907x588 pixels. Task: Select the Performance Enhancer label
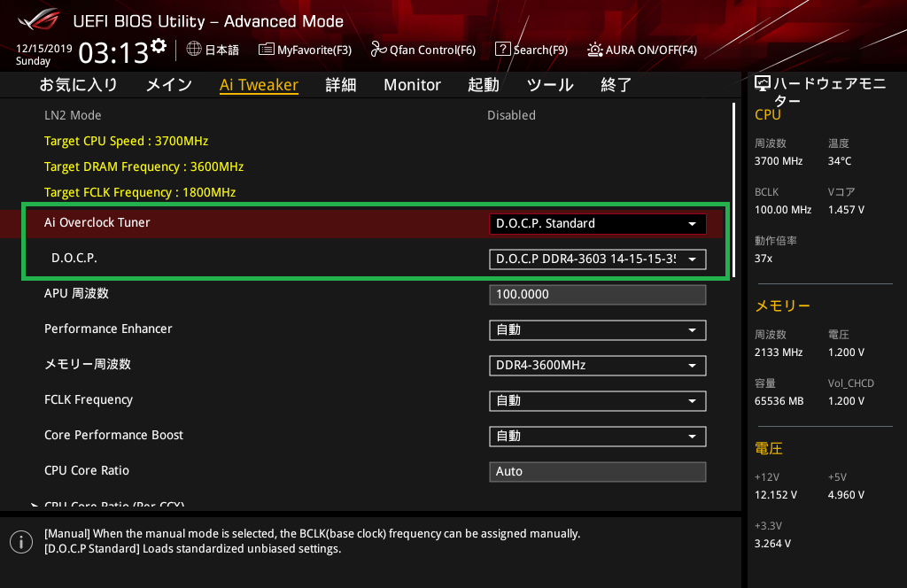pyautogui.click(x=108, y=329)
